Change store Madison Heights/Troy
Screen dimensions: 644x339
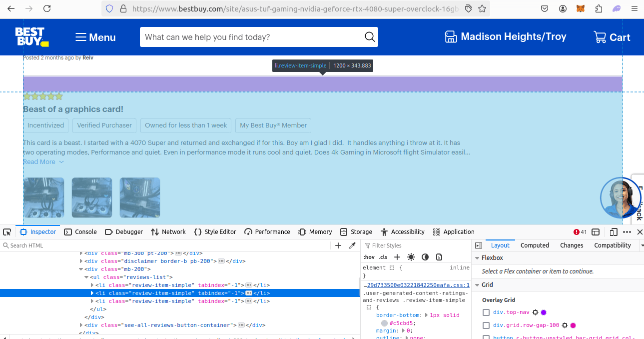[x=506, y=36]
